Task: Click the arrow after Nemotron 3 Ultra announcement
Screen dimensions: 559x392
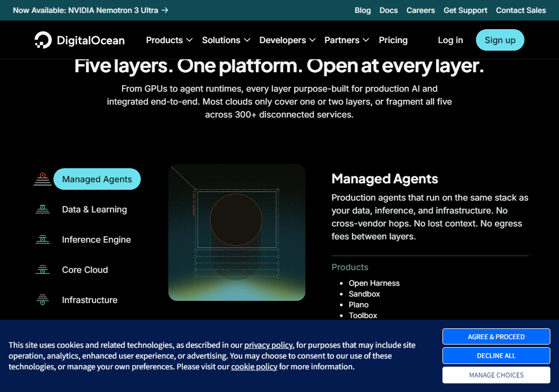Action: [x=165, y=10]
